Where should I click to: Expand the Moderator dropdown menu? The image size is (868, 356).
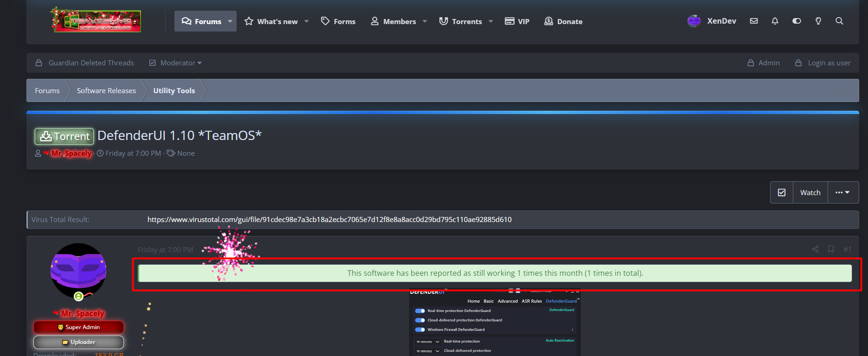(175, 63)
